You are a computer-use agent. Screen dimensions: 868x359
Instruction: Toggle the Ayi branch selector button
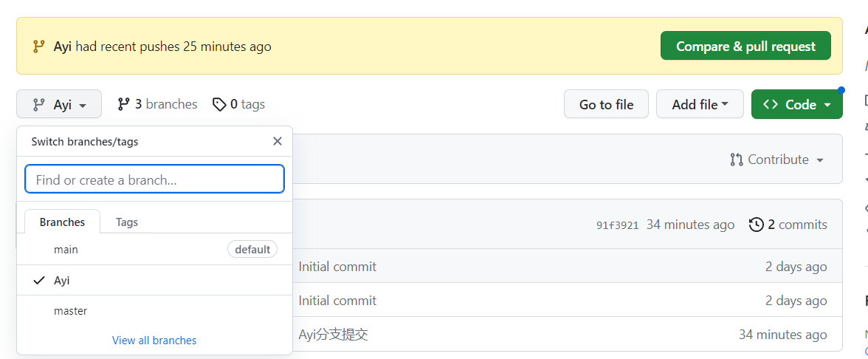point(59,105)
